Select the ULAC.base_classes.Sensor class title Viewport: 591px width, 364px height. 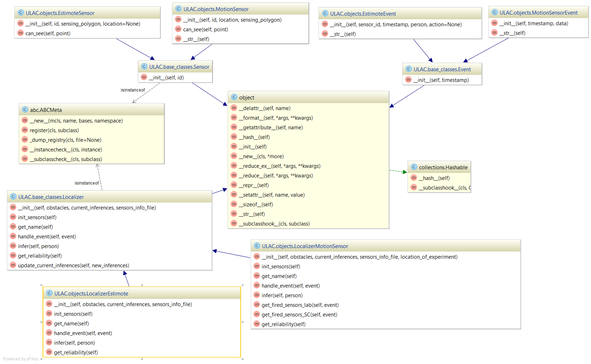tap(179, 67)
